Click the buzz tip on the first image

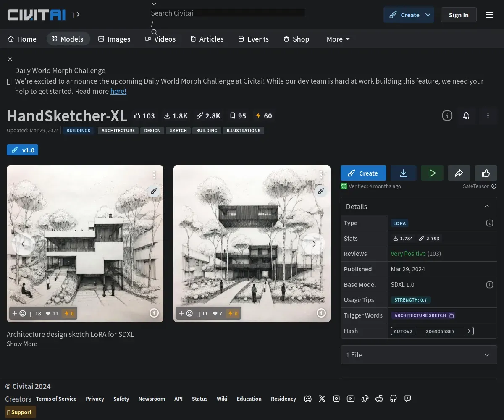68,313
